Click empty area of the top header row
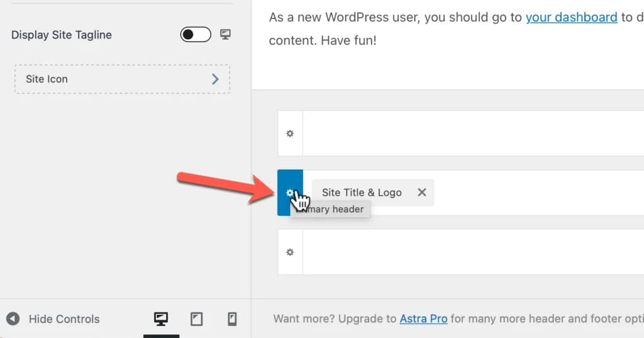Screen dimensions: 644x338 [472, 133]
